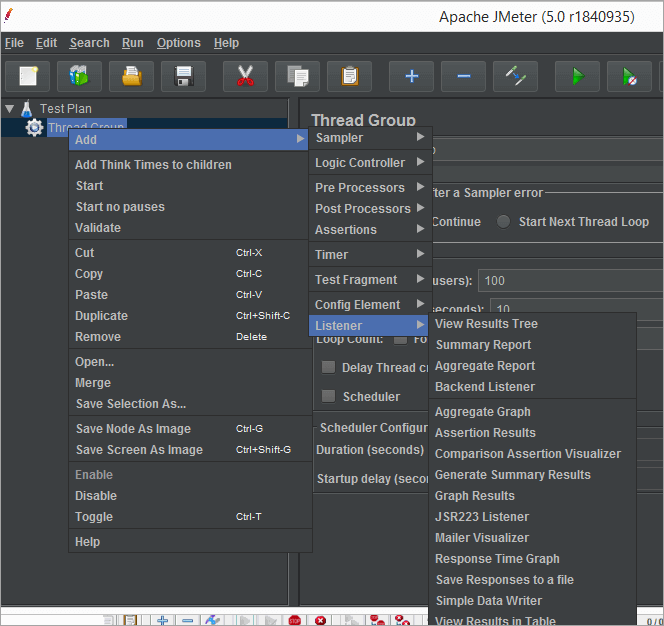Viewport: 664px width, 626px height.
Task: Select Remove in the context menu
Action: point(188,337)
